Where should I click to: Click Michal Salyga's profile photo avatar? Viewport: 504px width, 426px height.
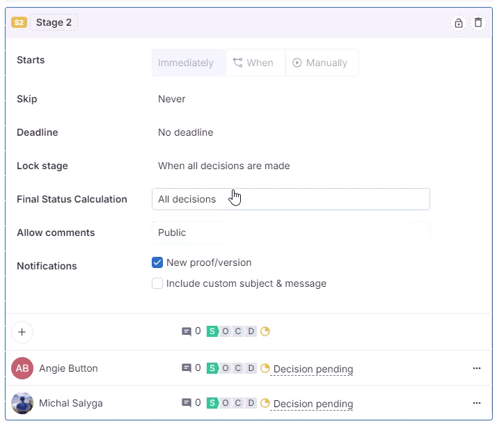[22, 404]
